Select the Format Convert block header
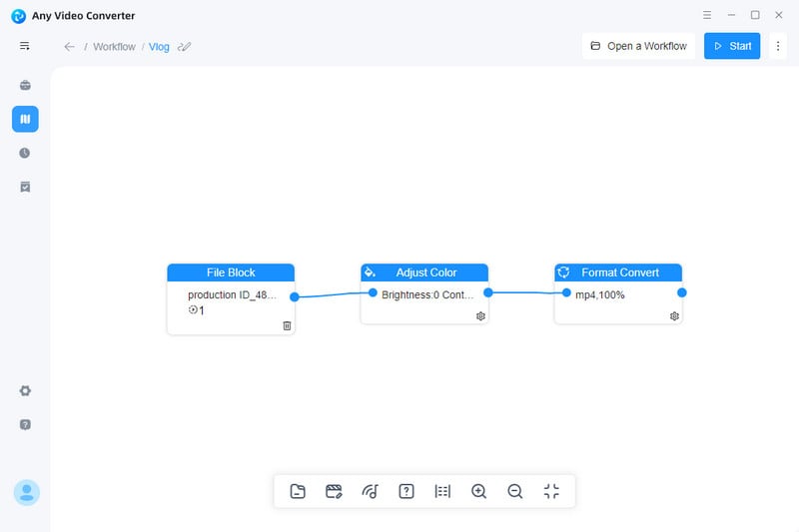The height and width of the screenshot is (532, 799). pyautogui.click(x=618, y=272)
